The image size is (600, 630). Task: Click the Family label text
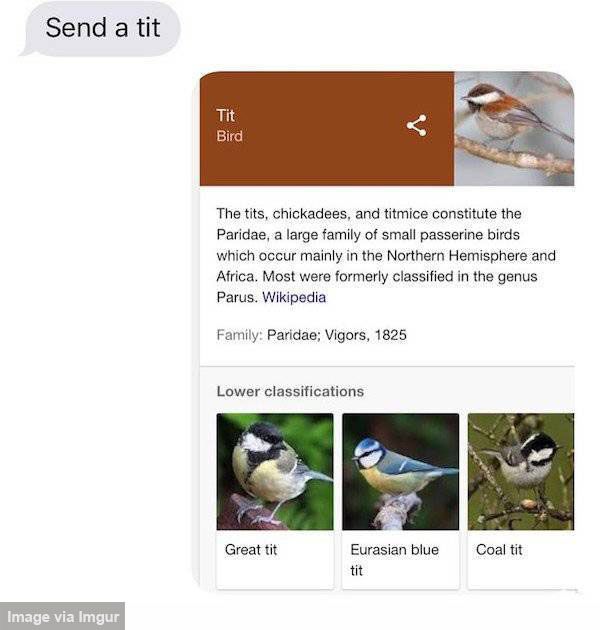tap(239, 335)
